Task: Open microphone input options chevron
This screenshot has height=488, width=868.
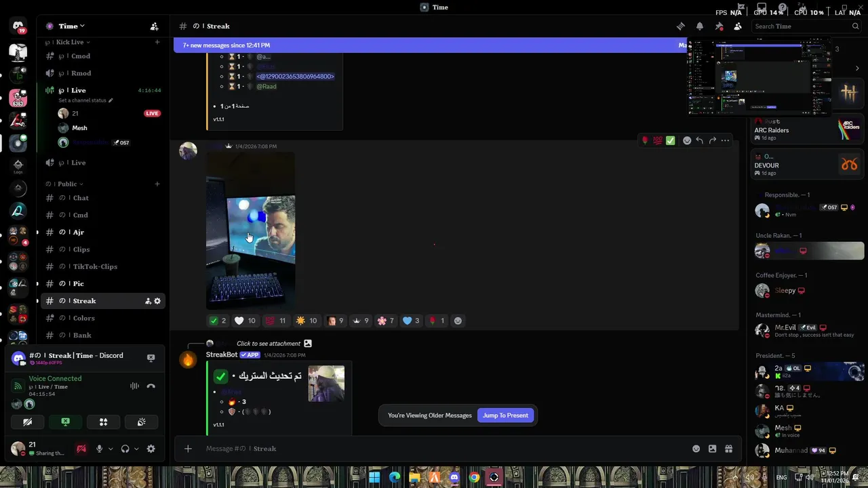Action: coord(111,449)
